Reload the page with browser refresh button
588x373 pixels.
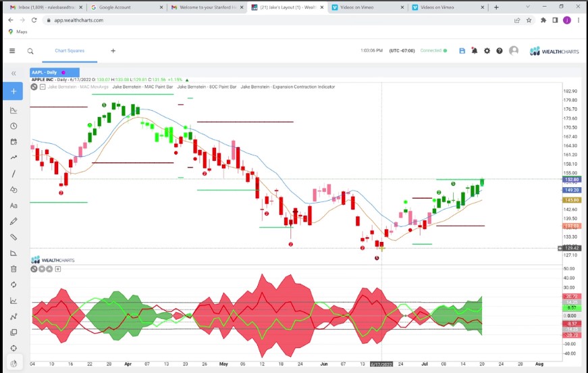[34, 20]
